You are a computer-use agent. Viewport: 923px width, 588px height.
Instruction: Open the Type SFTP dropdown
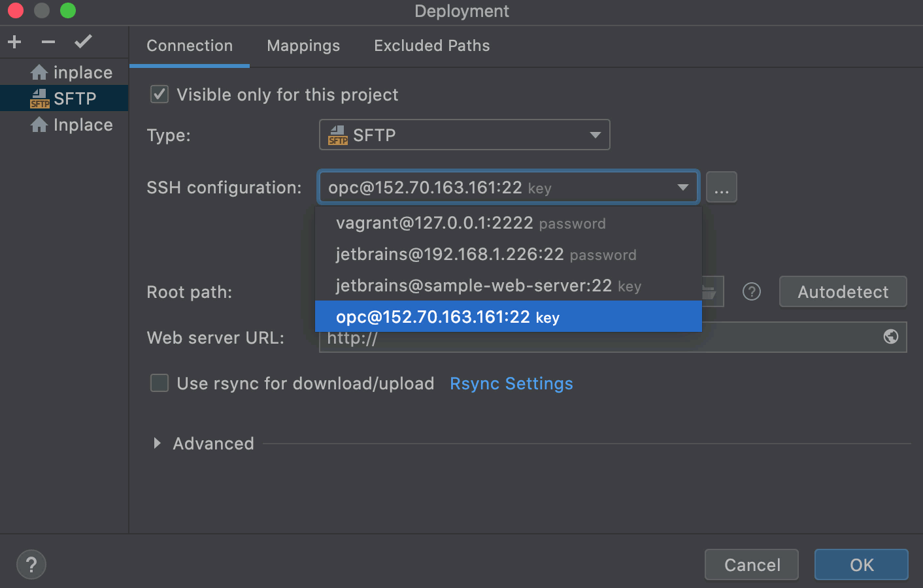pyautogui.click(x=464, y=135)
